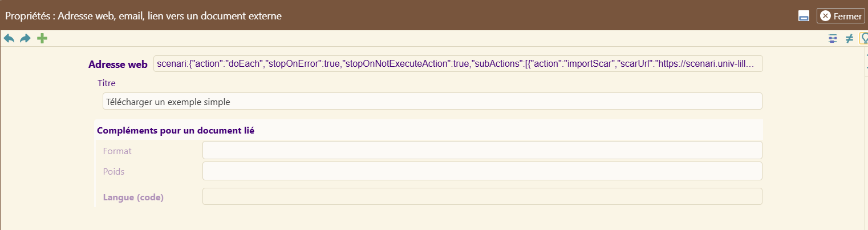Open the sliders settings icon

pos(833,38)
